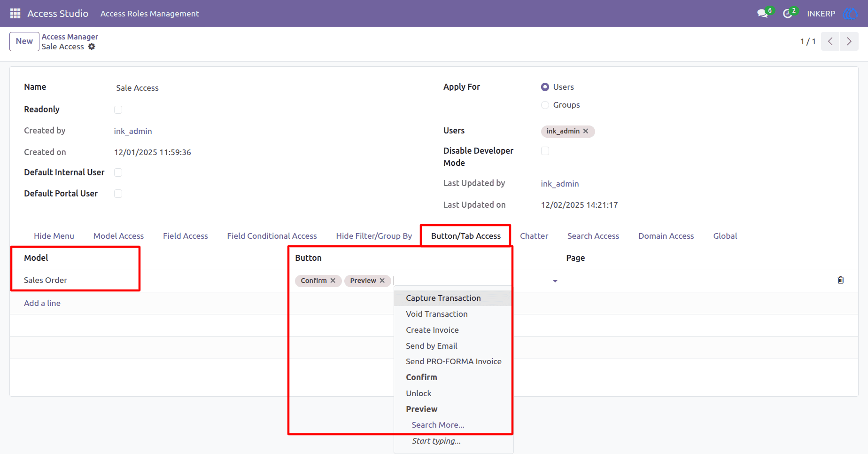Open the apps grid menu icon
The height and width of the screenshot is (454, 868).
click(15, 14)
